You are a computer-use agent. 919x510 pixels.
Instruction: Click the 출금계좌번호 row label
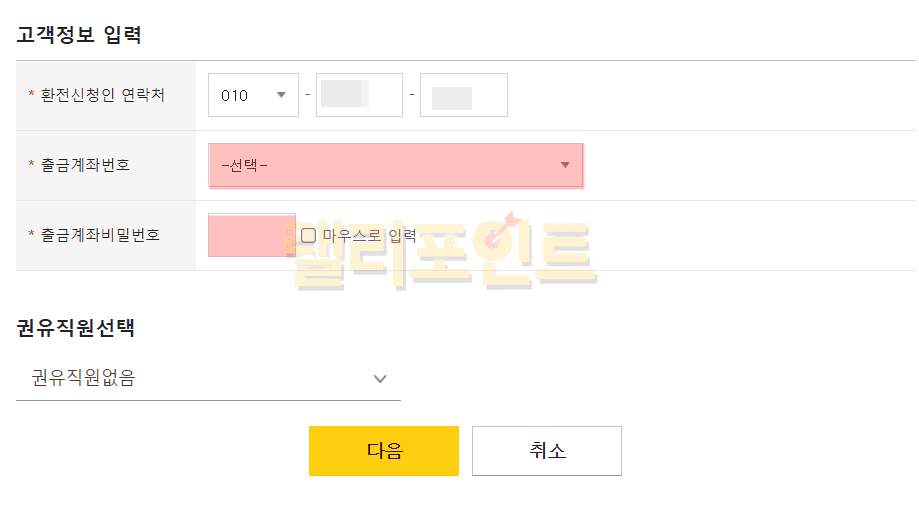(85, 165)
